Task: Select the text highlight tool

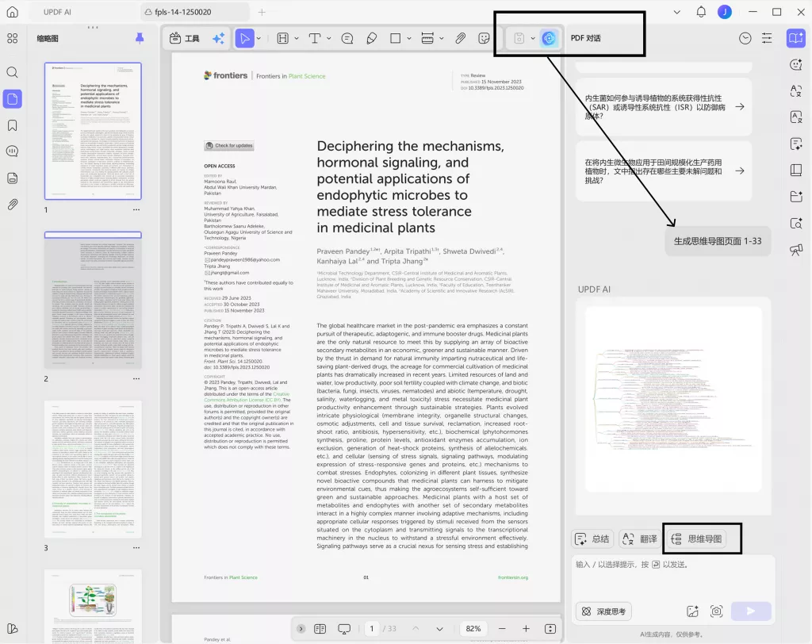Action: point(283,38)
